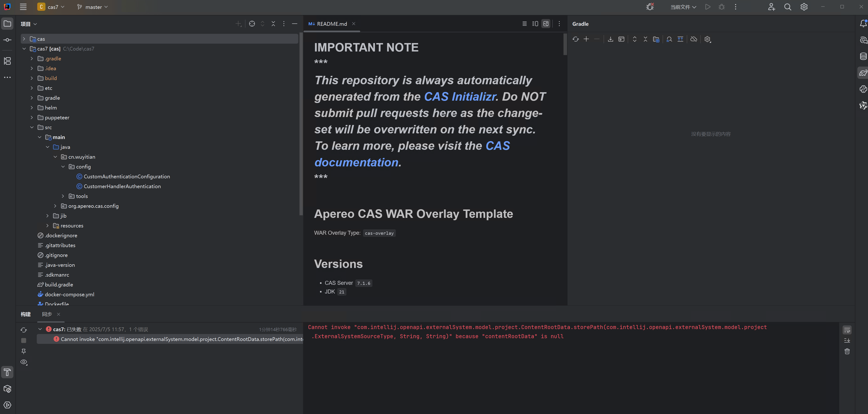Hide the Project panel with minimize icon

[x=294, y=24]
